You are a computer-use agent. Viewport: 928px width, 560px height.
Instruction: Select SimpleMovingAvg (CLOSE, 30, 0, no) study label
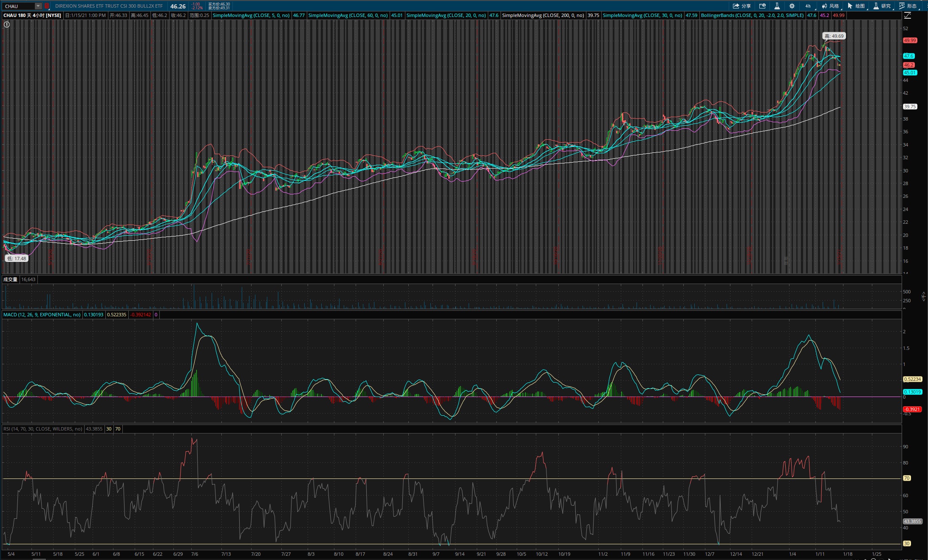tap(642, 15)
